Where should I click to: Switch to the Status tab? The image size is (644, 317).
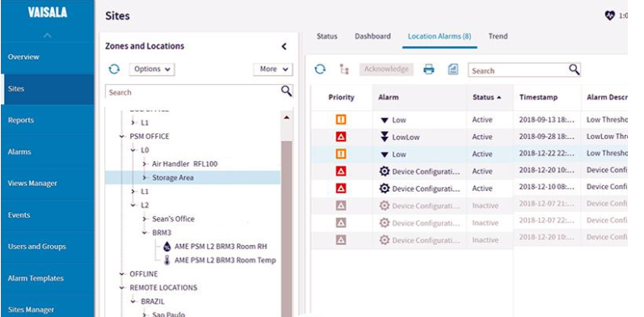pos(327,36)
